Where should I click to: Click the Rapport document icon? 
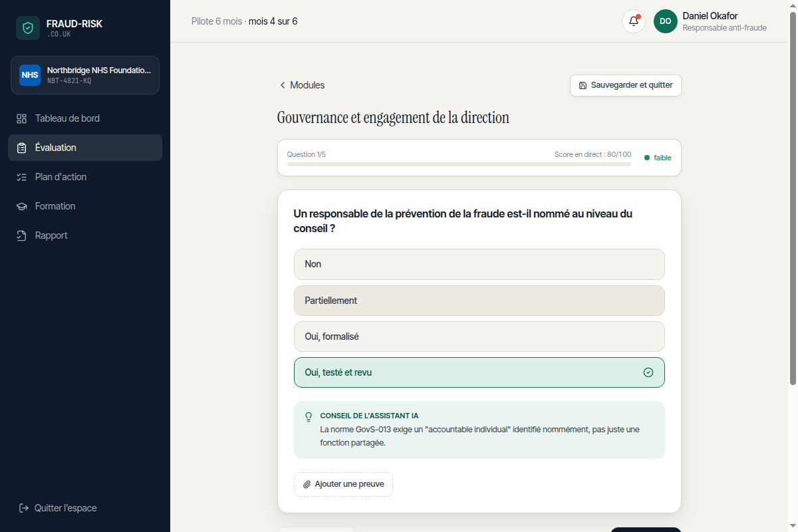tap(21, 235)
